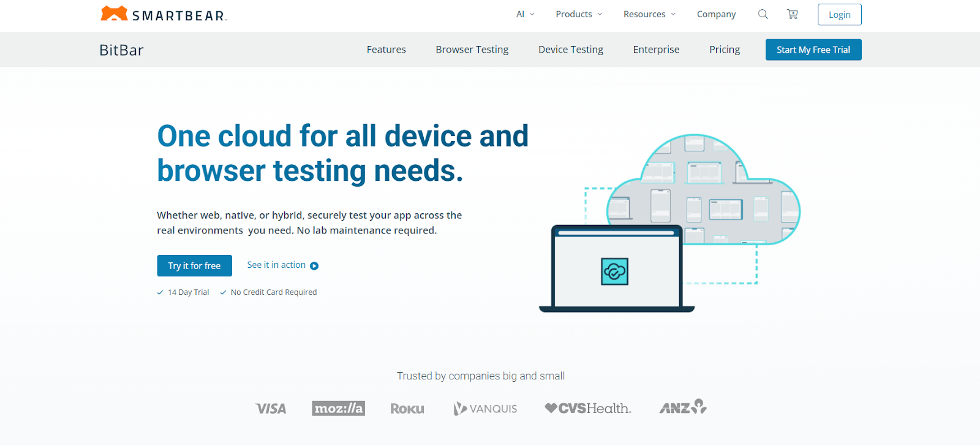Click Start My Free Trial button
Screen dimensions: 980x445
point(813,50)
